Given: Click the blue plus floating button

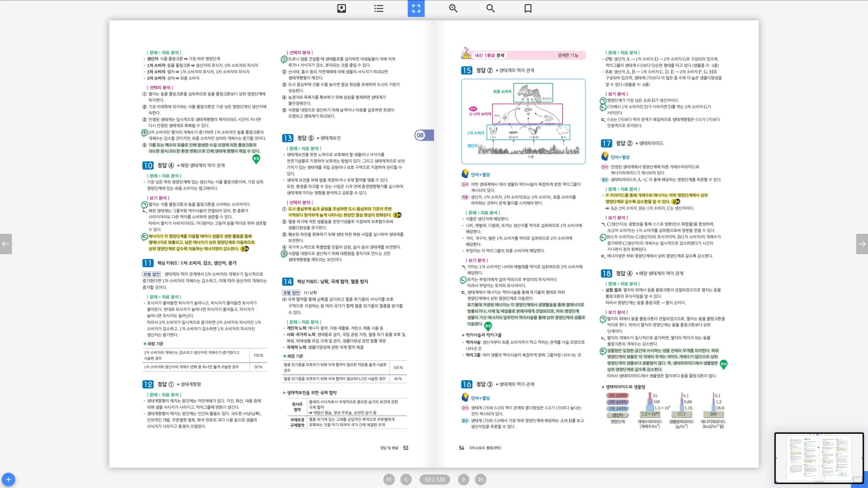Looking at the screenshot, I should point(8,479).
